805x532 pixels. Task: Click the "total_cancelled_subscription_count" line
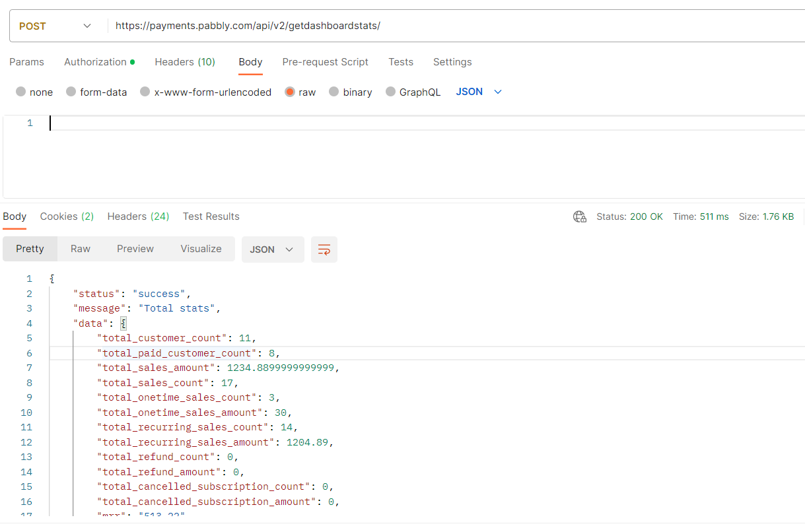[215, 486]
